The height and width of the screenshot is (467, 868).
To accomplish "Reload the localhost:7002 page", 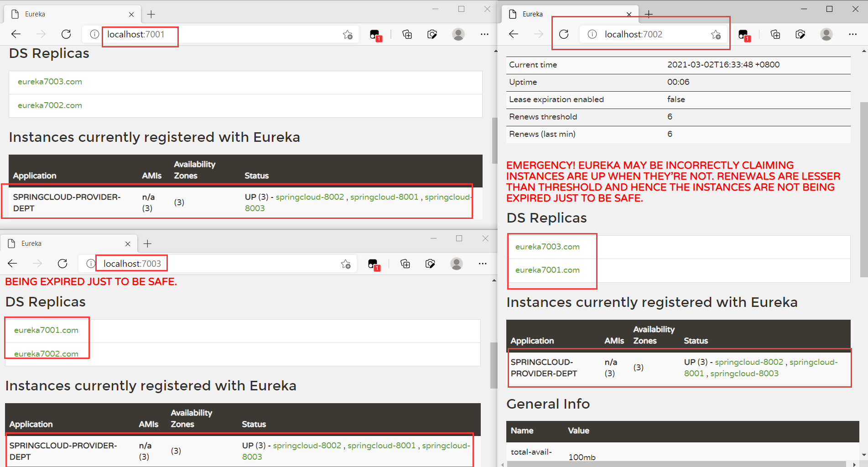I will point(564,34).
